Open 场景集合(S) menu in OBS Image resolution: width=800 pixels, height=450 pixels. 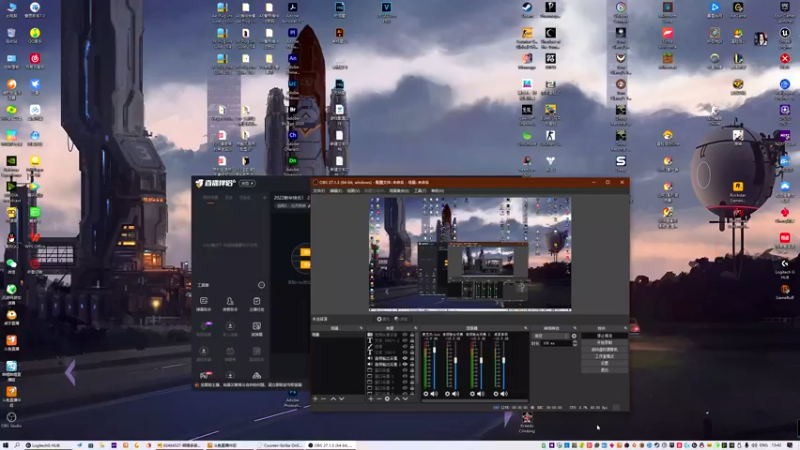pyautogui.click(x=399, y=191)
